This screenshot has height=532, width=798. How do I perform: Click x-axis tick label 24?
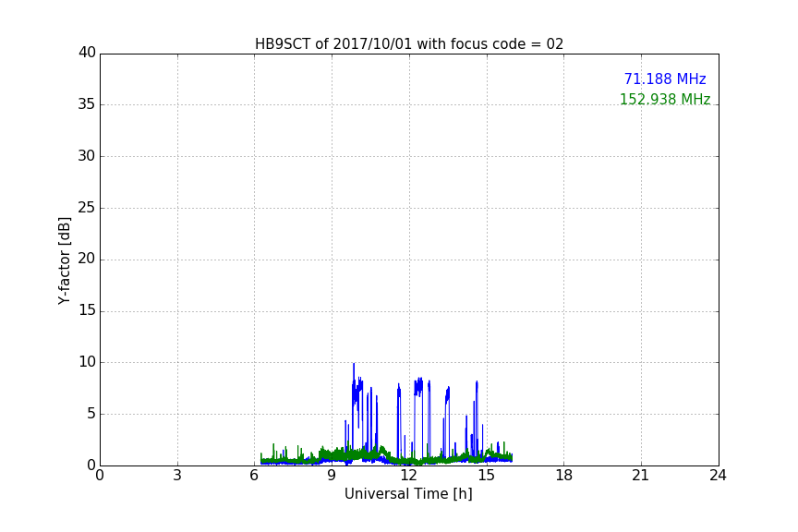click(x=718, y=476)
